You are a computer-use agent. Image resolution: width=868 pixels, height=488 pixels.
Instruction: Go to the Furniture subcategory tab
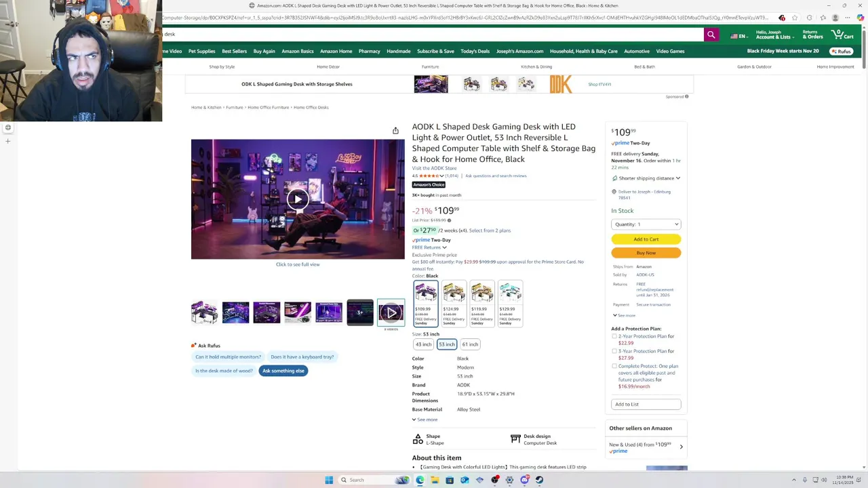[x=430, y=67]
